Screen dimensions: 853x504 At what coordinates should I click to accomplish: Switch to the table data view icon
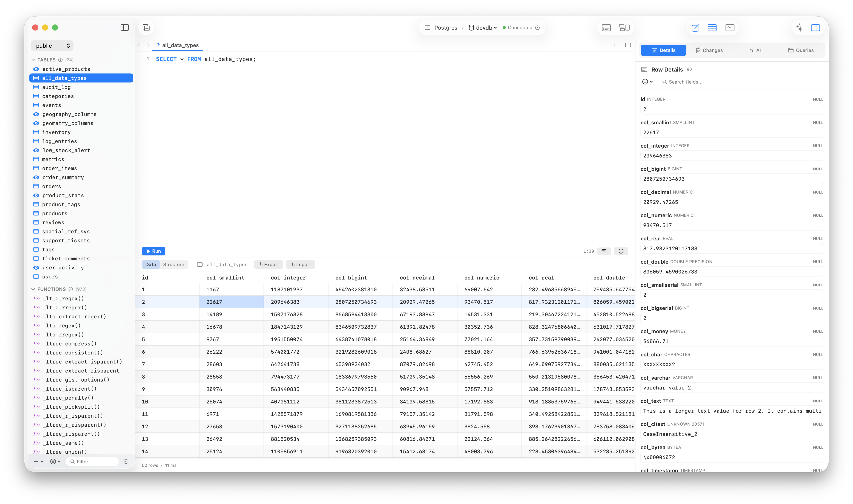coord(712,27)
